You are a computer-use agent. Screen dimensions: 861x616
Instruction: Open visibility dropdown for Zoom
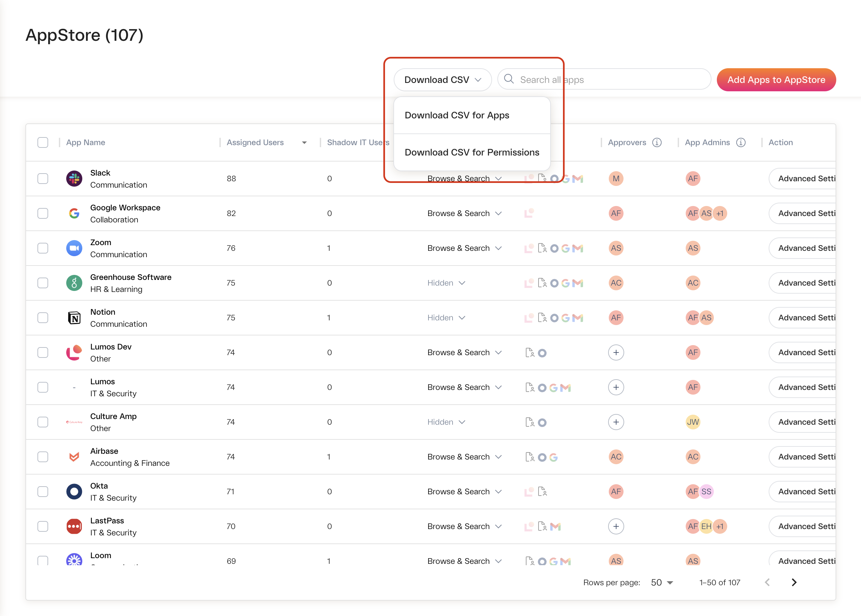[x=465, y=248]
